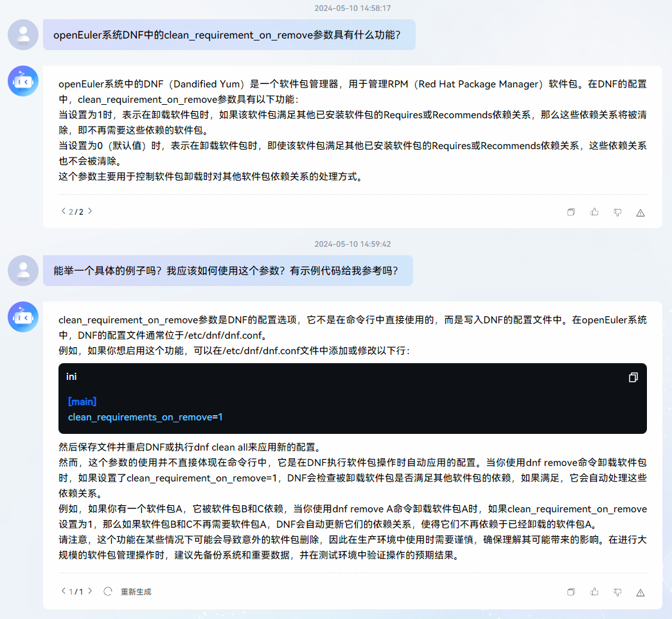The image size is (672, 619).
Task: Go to next version of first answer
Action: pos(90,211)
